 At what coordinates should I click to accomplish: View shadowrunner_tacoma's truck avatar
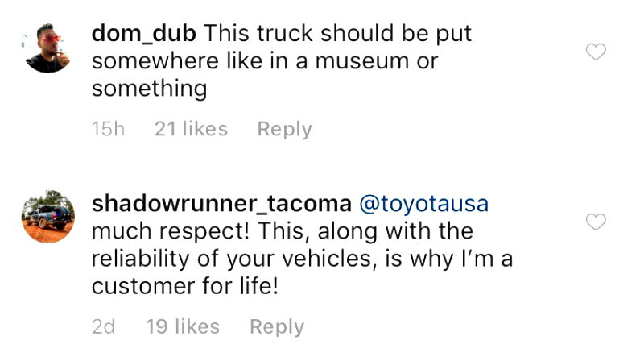(x=47, y=217)
